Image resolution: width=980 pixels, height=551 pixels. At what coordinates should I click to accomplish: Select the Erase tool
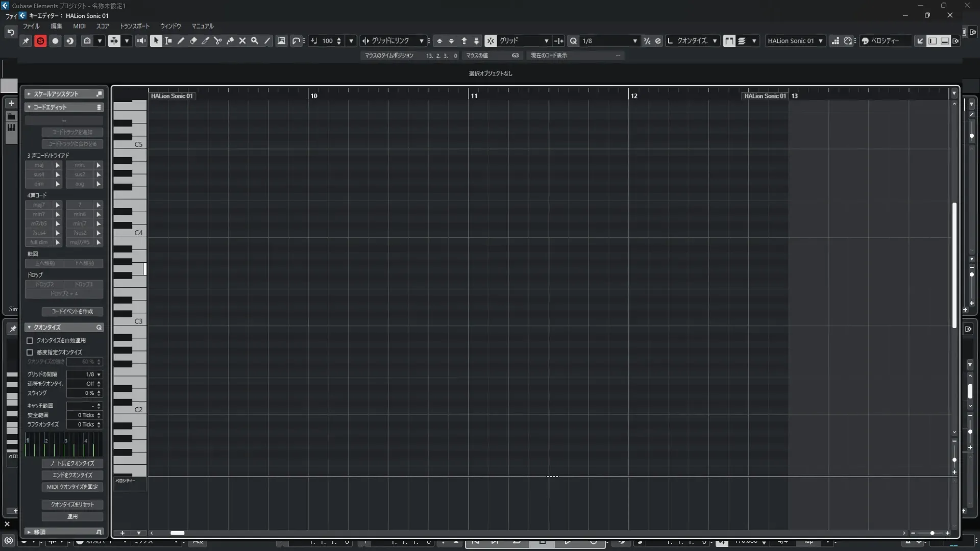coord(193,41)
